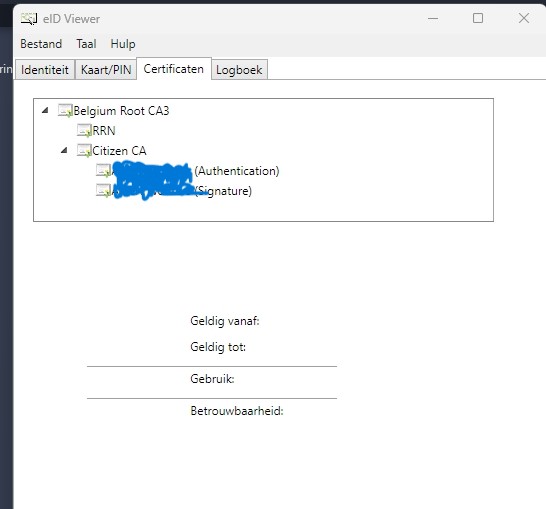
Task: Select the (Authentication) certificate entry
Action: pos(195,171)
